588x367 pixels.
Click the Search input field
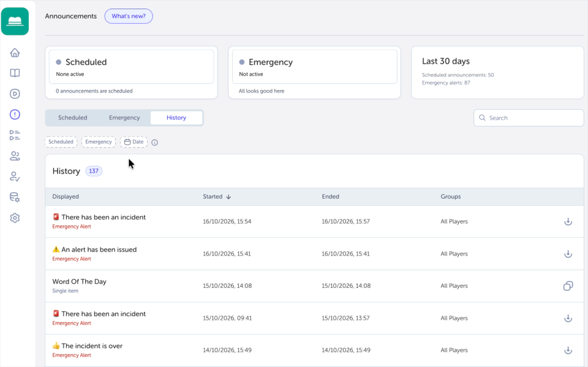[x=529, y=118]
